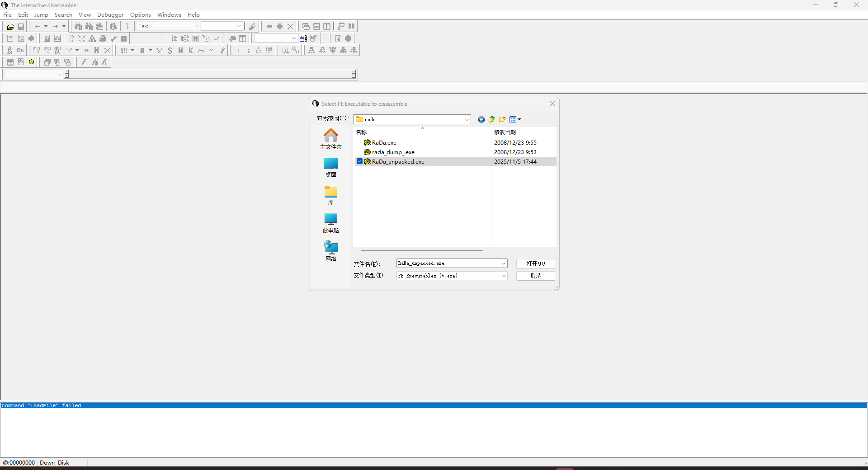Click the minus icon in the top toolbar
This screenshot has height=470, width=868.
(269, 27)
